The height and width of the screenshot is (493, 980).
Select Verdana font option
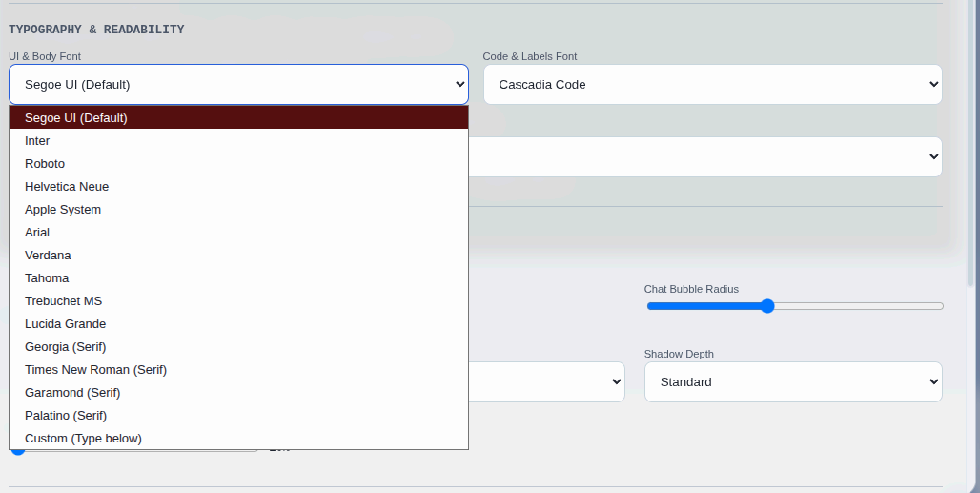coord(238,255)
